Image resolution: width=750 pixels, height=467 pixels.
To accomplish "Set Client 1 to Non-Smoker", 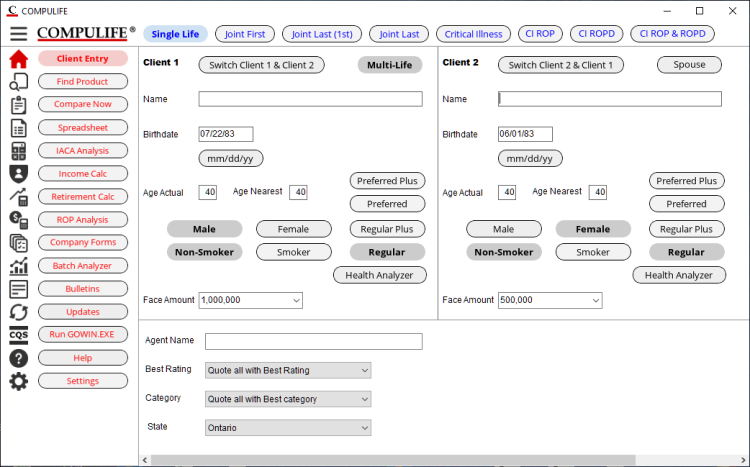I will tap(204, 252).
